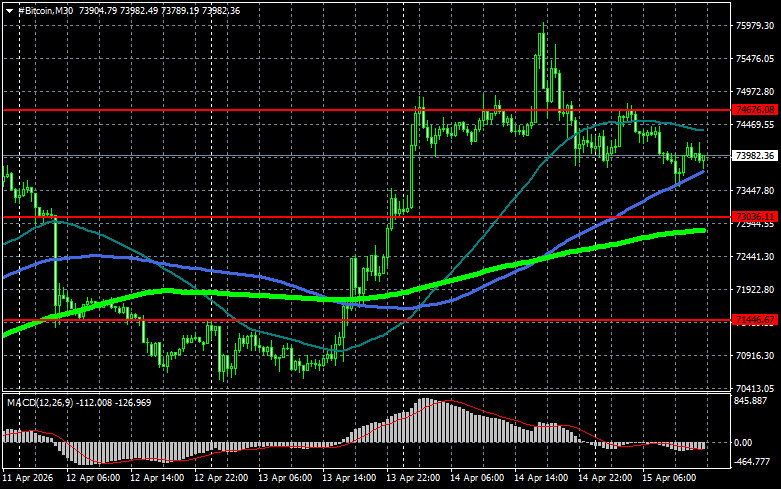Click the 13 Apr 22:00 time label
Viewport: 781px width, 489px height.
[x=413, y=478]
